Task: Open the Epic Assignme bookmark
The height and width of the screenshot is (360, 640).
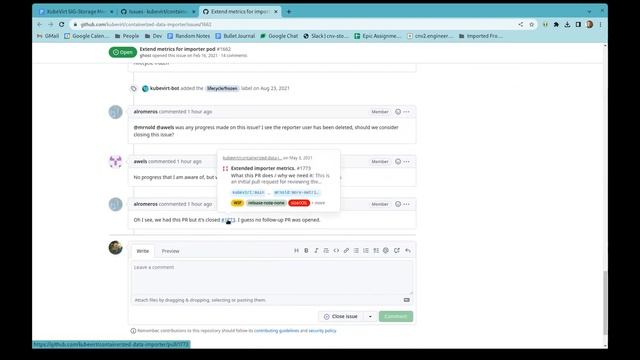Action: pos(378,36)
